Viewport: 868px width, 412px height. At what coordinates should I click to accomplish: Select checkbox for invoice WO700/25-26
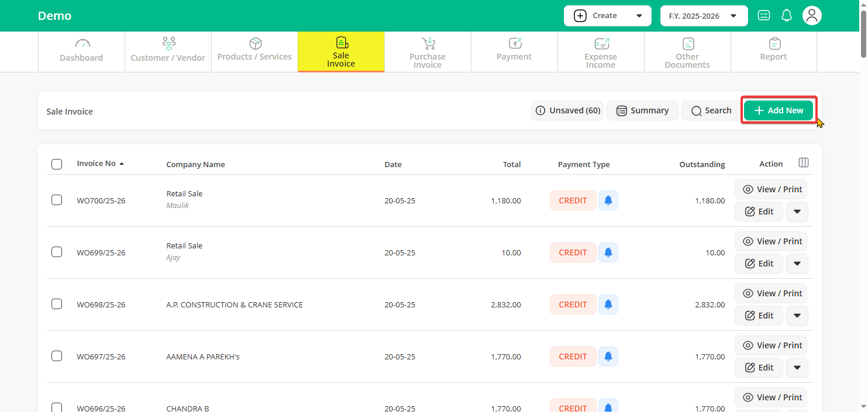click(57, 200)
